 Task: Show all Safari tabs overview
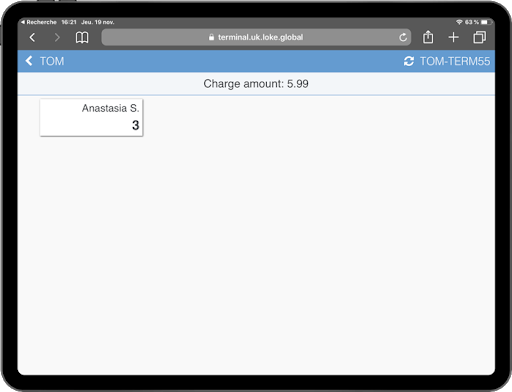479,37
